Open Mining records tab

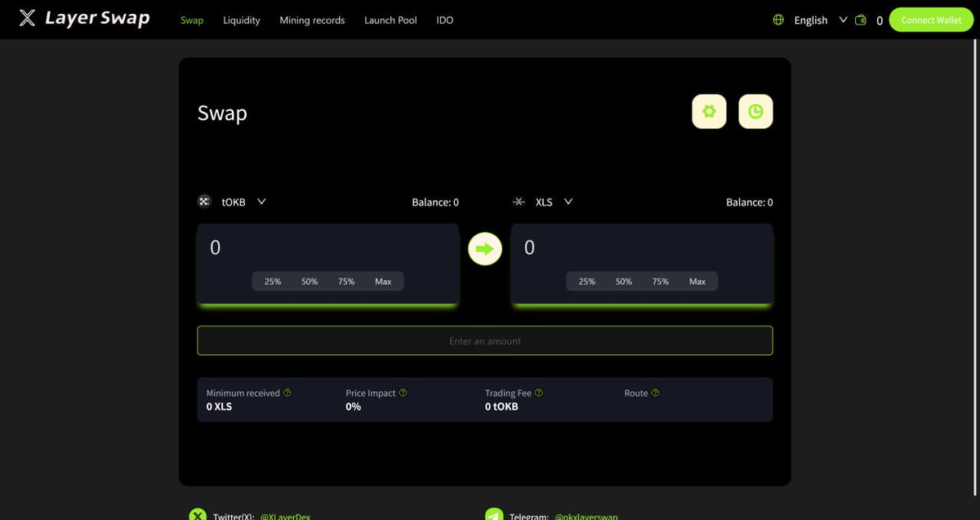(x=312, y=20)
